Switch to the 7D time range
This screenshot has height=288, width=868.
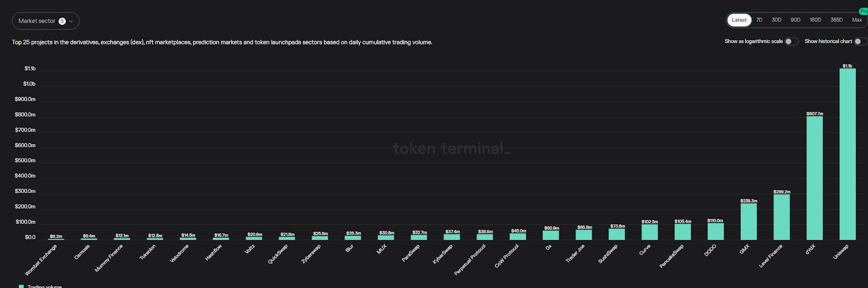point(759,20)
